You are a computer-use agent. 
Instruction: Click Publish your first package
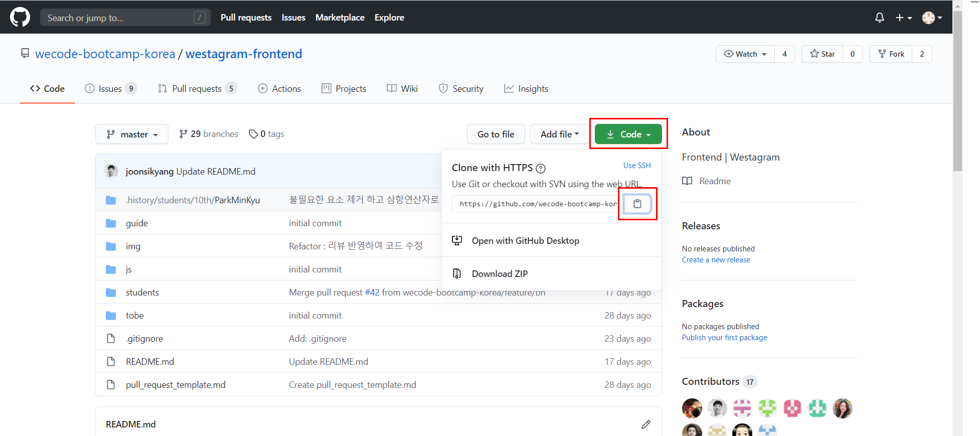click(x=724, y=338)
